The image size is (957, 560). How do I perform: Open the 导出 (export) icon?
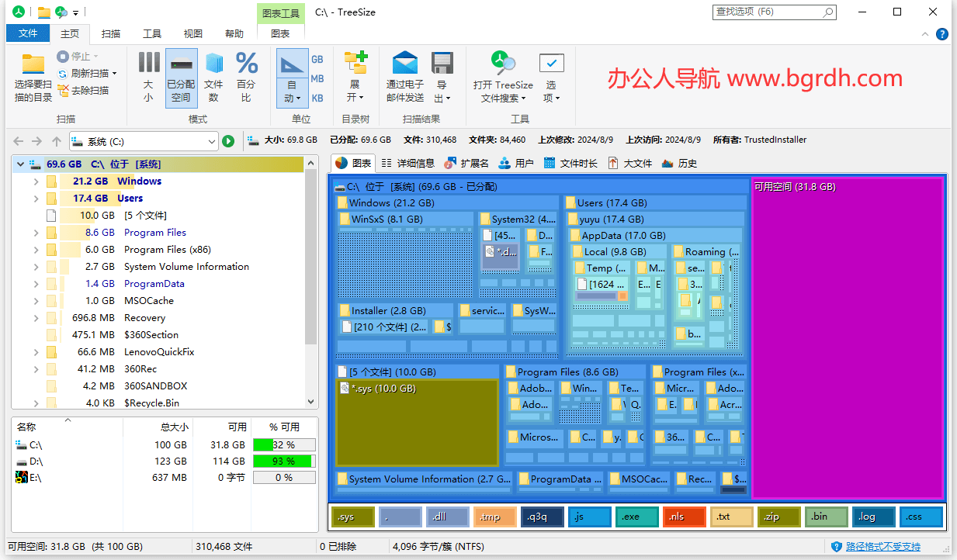coord(442,74)
